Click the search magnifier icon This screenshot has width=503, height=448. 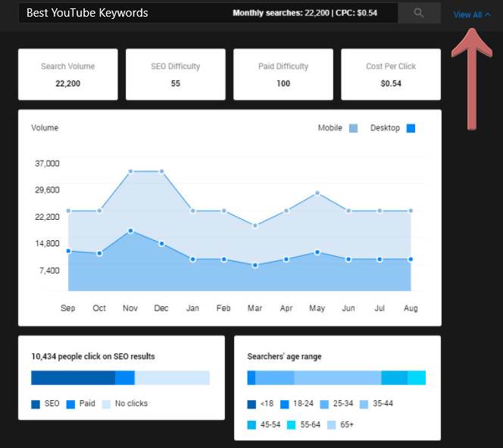click(x=419, y=13)
